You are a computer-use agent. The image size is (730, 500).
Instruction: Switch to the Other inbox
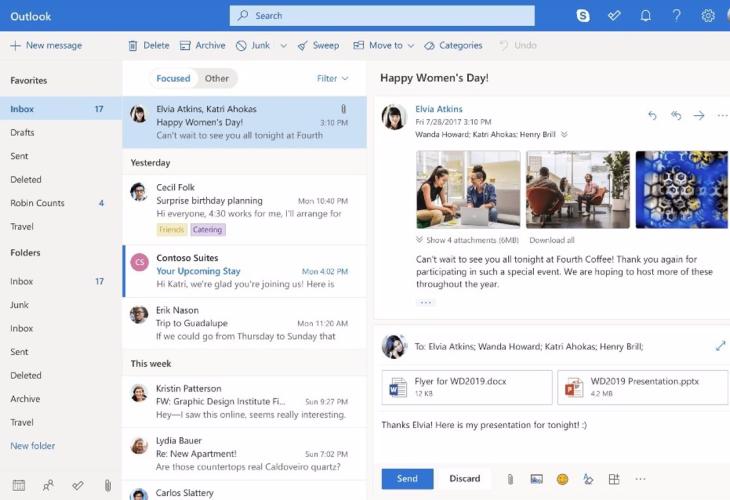(217, 78)
